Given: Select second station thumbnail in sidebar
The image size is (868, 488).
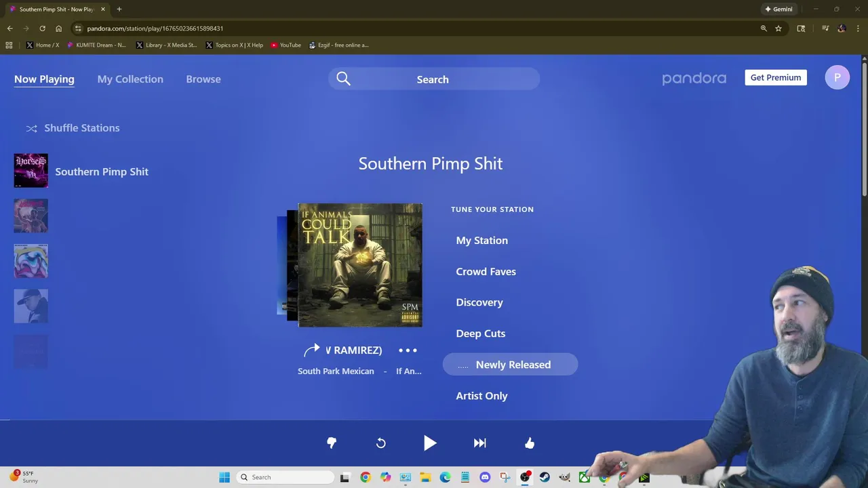Looking at the screenshot, I should [x=31, y=216].
